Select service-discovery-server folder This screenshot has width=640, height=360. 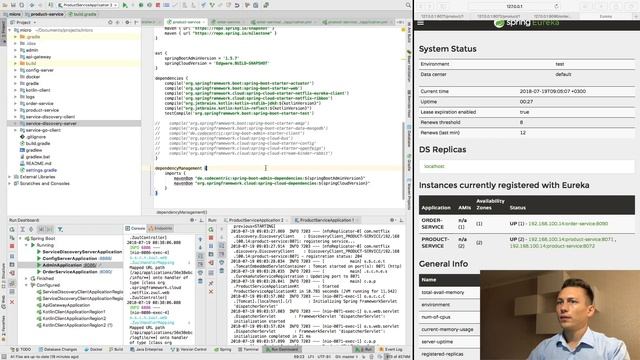[51, 124]
